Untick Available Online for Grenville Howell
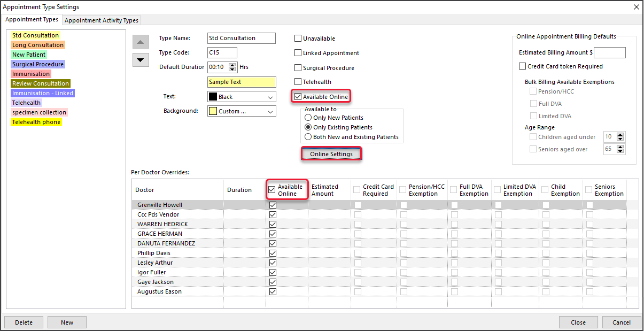 (x=273, y=205)
